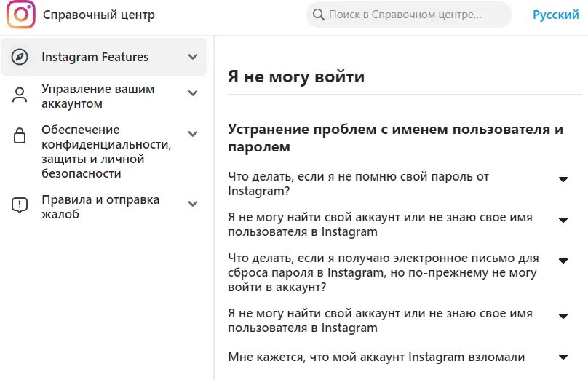Open the Instagram Features menu item

pos(104,57)
